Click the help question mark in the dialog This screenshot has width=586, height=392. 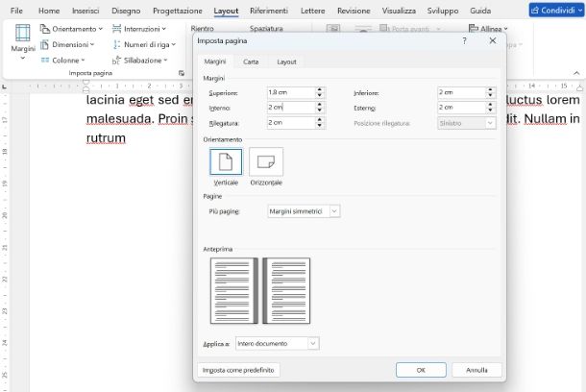pos(465,41)
